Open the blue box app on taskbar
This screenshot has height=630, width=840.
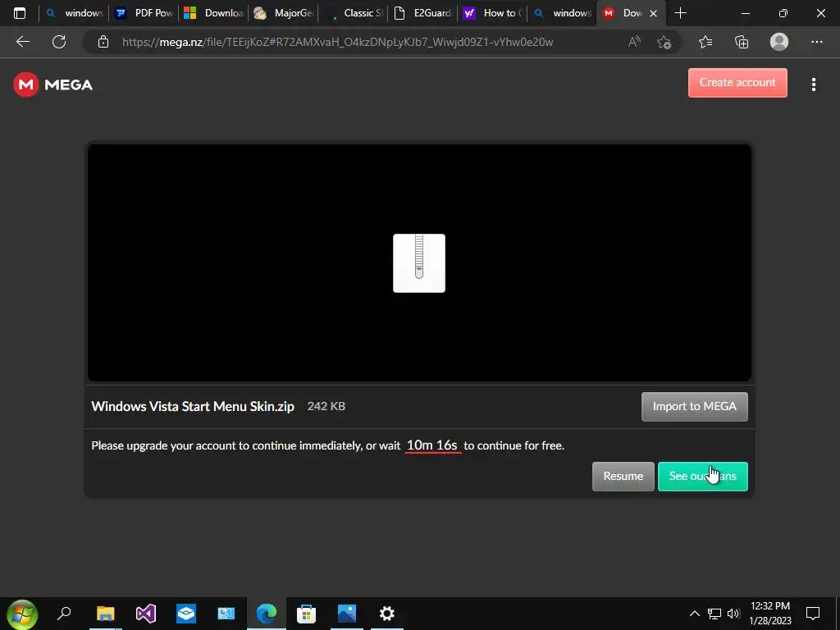186,614
